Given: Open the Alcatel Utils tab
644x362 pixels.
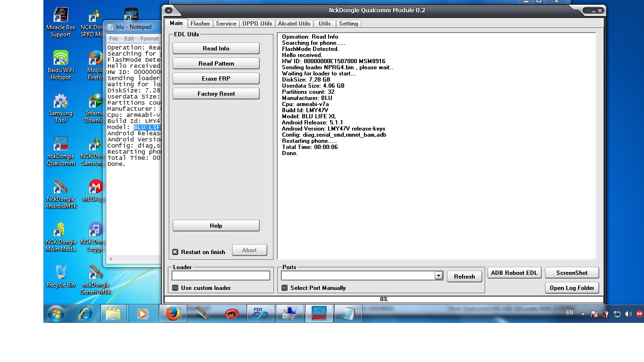Looking at the screenshot, I should pyautogui.click(x=294, y=24).
